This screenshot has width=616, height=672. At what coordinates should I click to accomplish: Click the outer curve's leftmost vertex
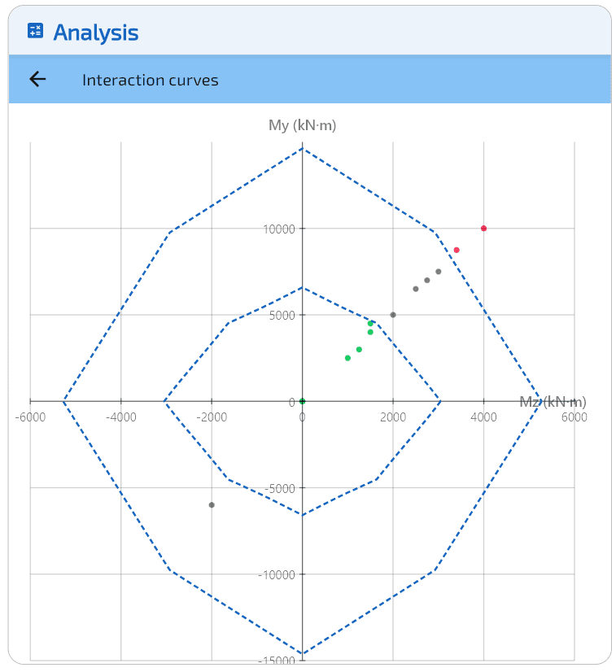(63, 401)
